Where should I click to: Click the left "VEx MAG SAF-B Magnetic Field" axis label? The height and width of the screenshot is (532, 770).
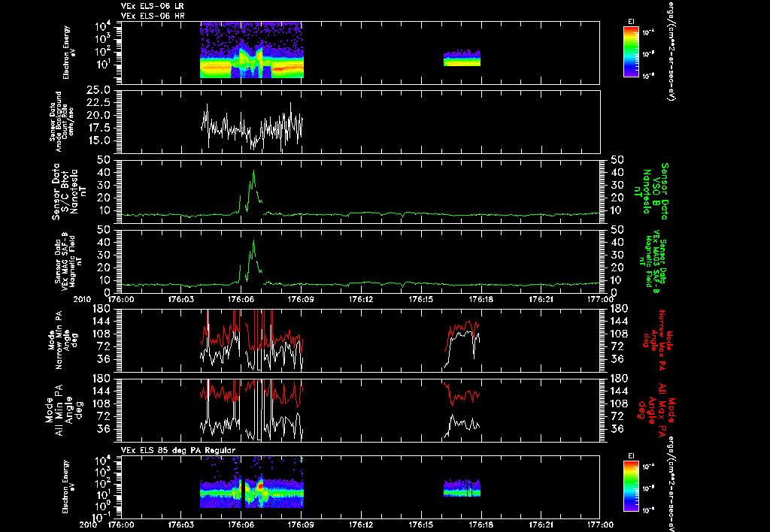68,261
